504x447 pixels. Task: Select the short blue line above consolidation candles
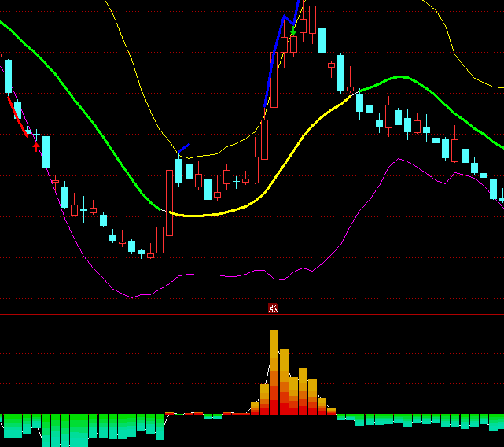click(x=183, y=148)
